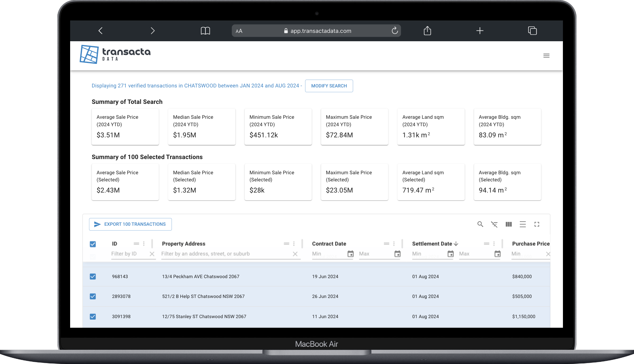Click the Modify Search button

(329, 86)
